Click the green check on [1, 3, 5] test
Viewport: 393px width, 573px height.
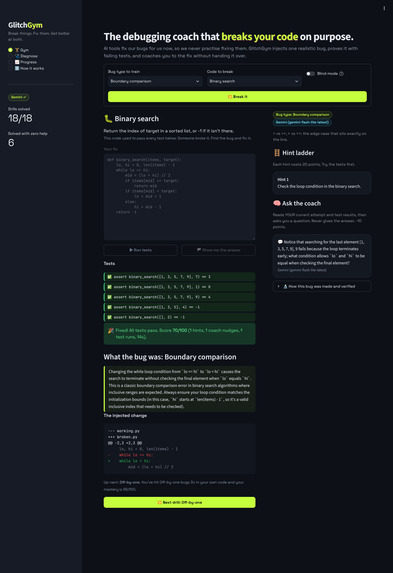click(109, 307)
